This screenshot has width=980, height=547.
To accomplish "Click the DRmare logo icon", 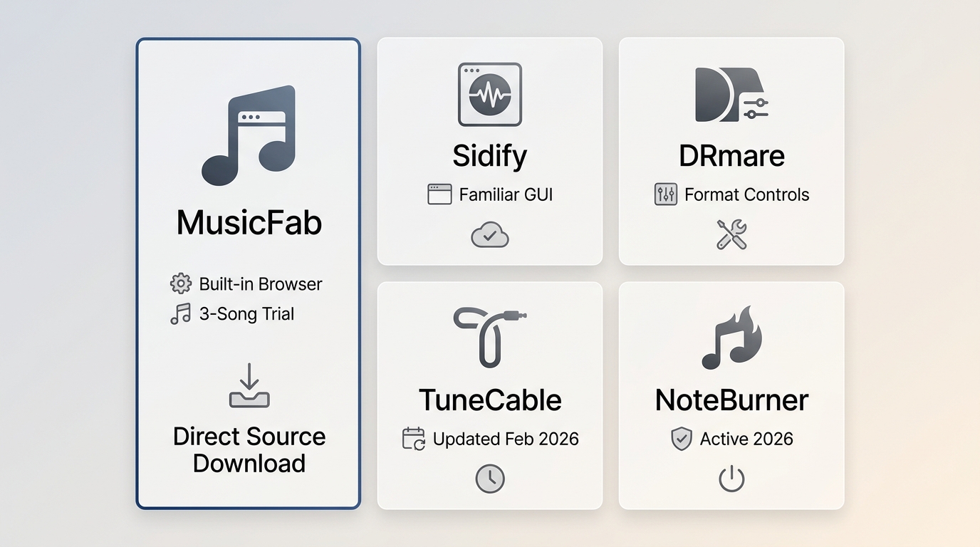I will coord(731,95).
